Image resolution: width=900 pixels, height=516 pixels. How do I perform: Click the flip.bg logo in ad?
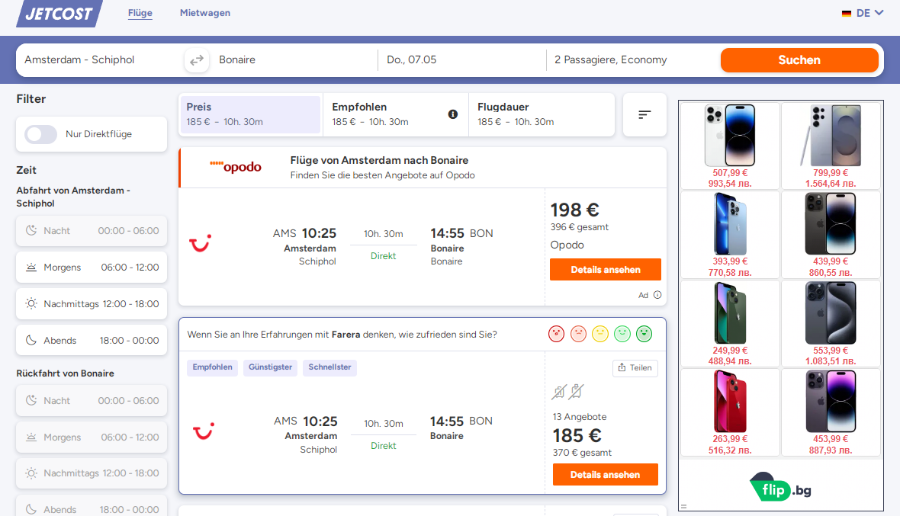click(x=780, y=488)
